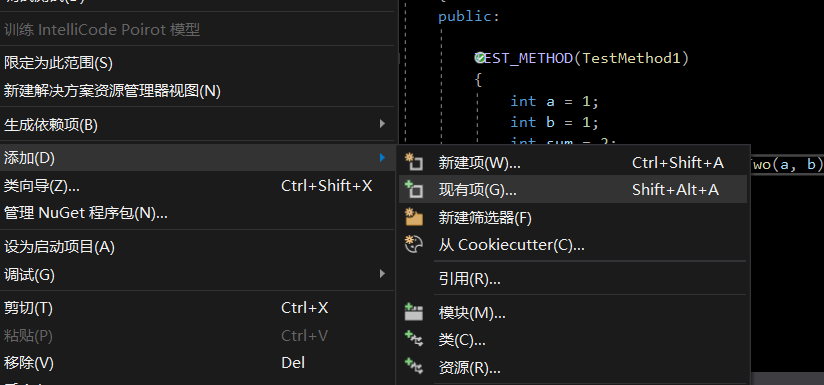This screenshot has width=824, height=385.
Task: Choose 移除(V) menu entry
Action: (x=198, y=362)
